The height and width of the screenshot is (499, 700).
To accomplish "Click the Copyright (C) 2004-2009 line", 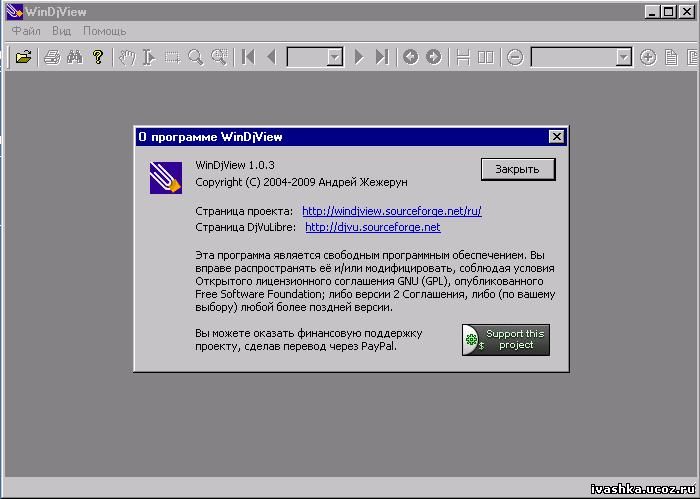I will [x=301, y=182].
